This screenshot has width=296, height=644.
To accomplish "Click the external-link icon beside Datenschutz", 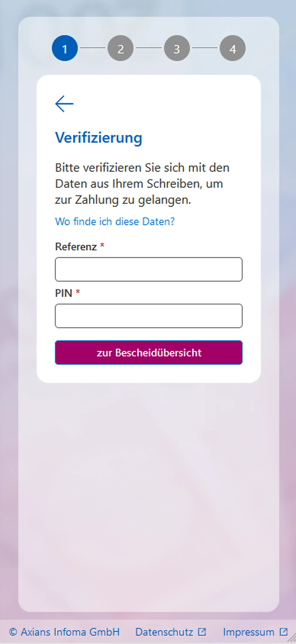I will (x=202, y=632).
